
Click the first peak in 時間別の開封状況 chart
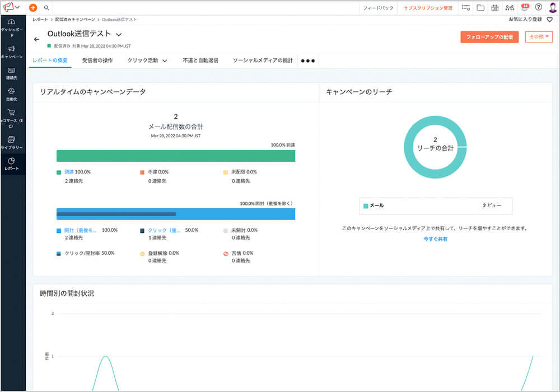point(105,356)
